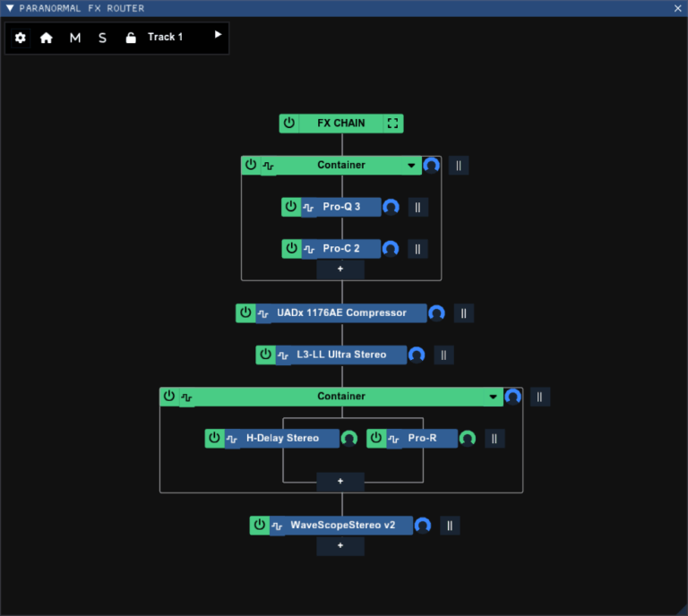Collapse the Paranormal FX Router title triangle
Viewport: 688px width, 616px height.
click(x=10, y=8)
